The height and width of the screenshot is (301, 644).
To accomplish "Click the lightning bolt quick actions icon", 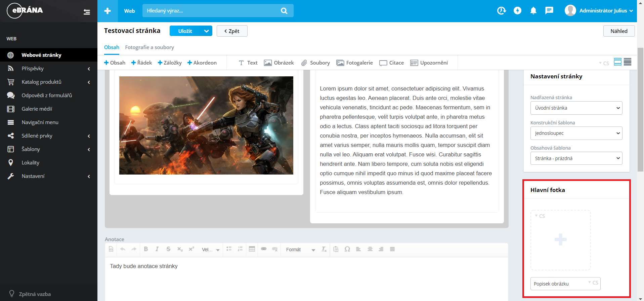I will point(517,11).
